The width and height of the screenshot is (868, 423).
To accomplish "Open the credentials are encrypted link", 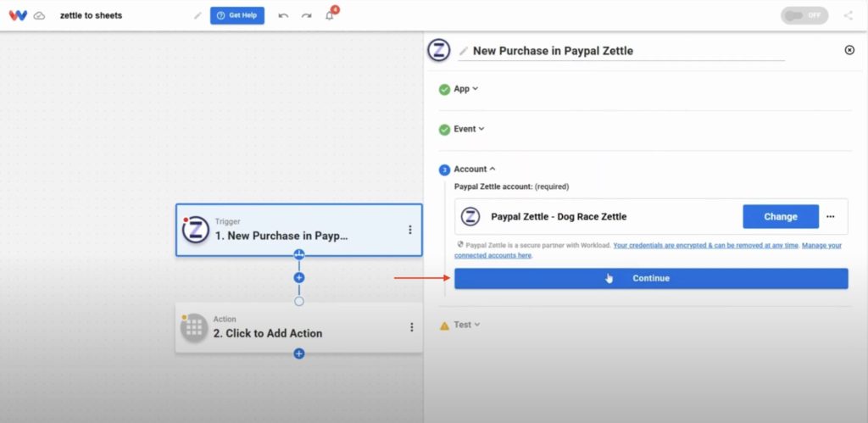I will pyautogui.click(x=706, y=245).
